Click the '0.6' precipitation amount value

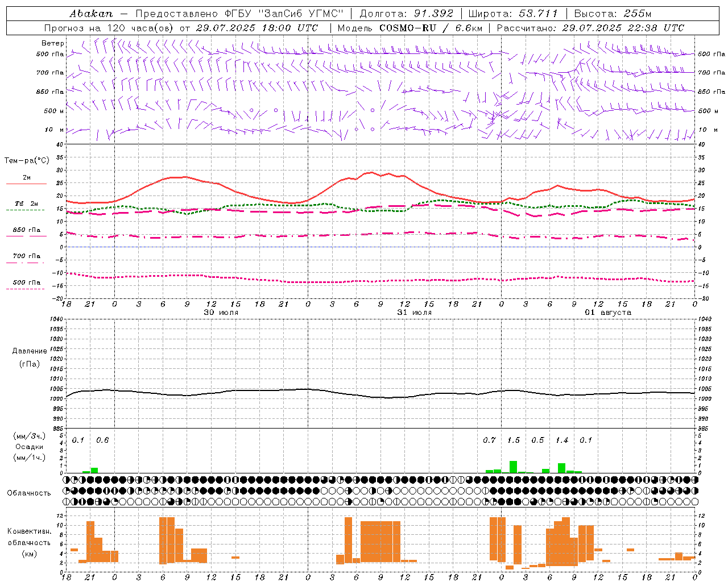(x=102, y=440)
